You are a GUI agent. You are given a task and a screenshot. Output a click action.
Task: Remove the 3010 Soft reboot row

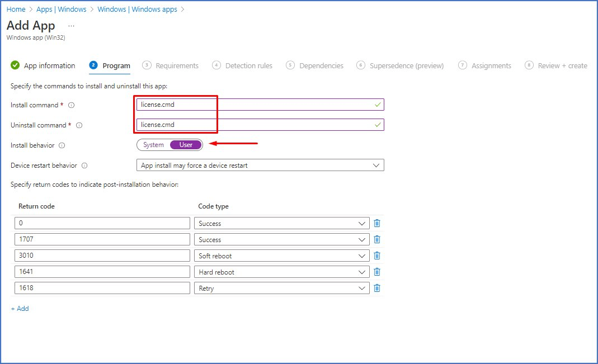(377, 256)
